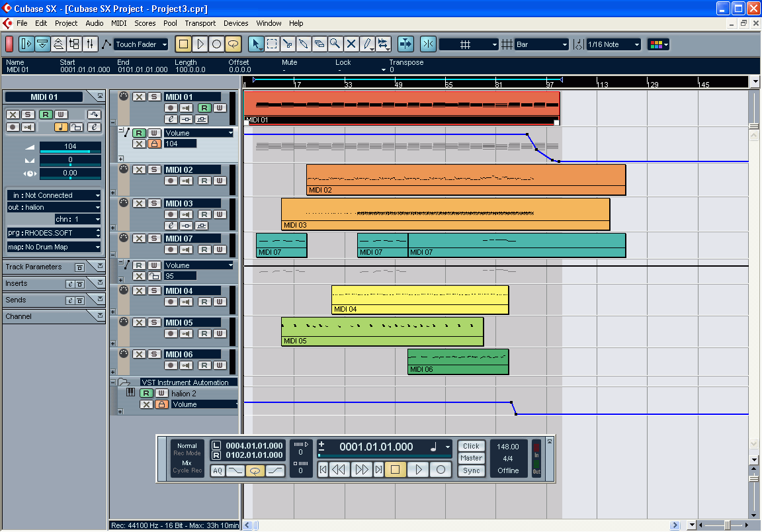762x532 pixels.
Task: Click the AQ auto quantize button
Action: pyautogui.click(x=218, y=470)
